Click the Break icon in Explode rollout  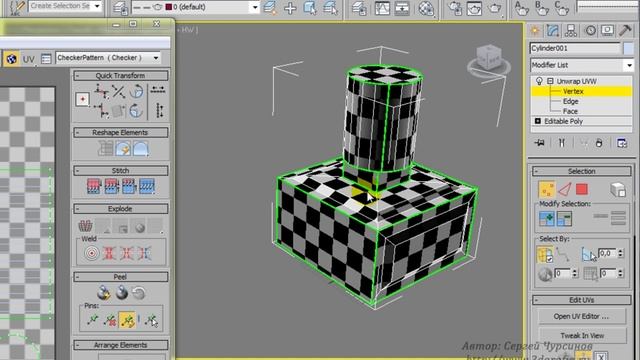pyautogui.click(x=85, y=226)
